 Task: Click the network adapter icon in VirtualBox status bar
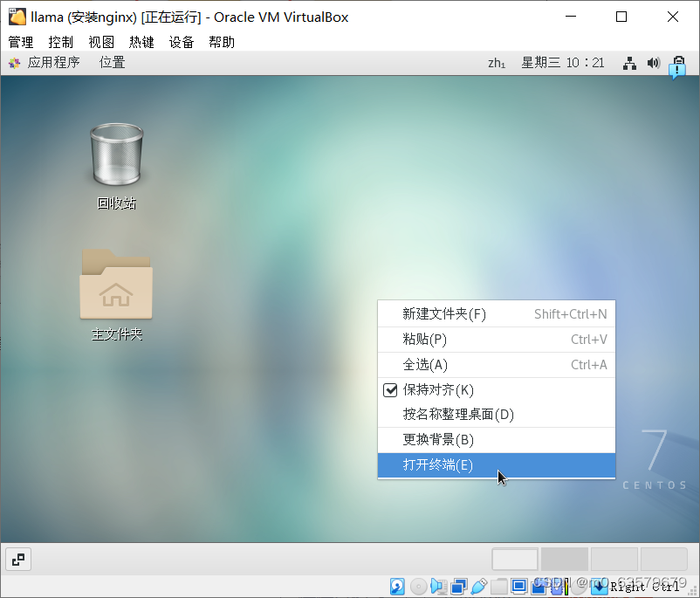[458, 586]
